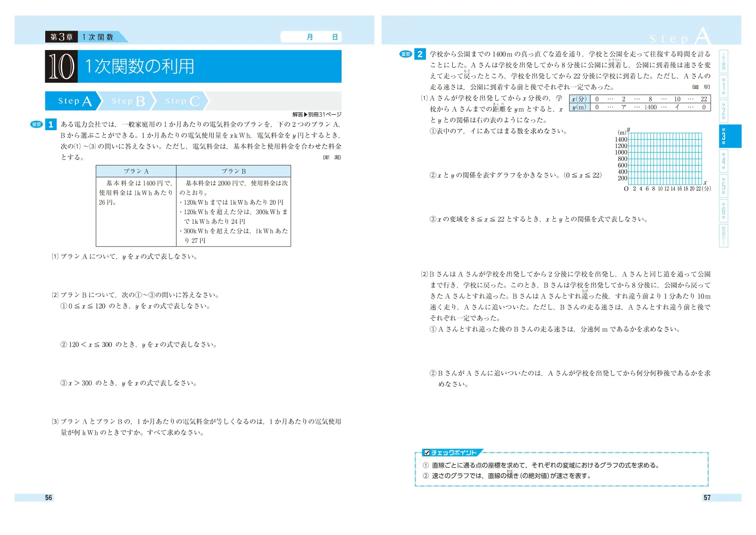Click the 月 日 date entry box
Viewport: 756px width, 535px height.
[x=311, y=37]
